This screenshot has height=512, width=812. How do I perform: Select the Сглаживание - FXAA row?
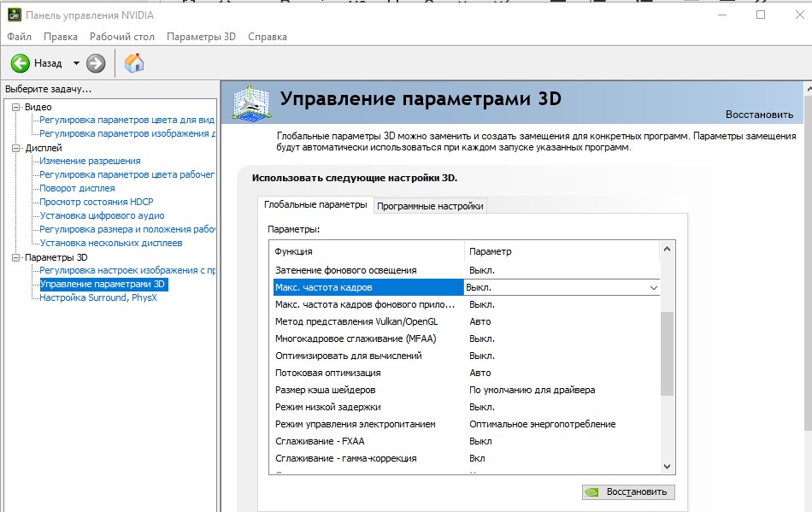point(466,441)
